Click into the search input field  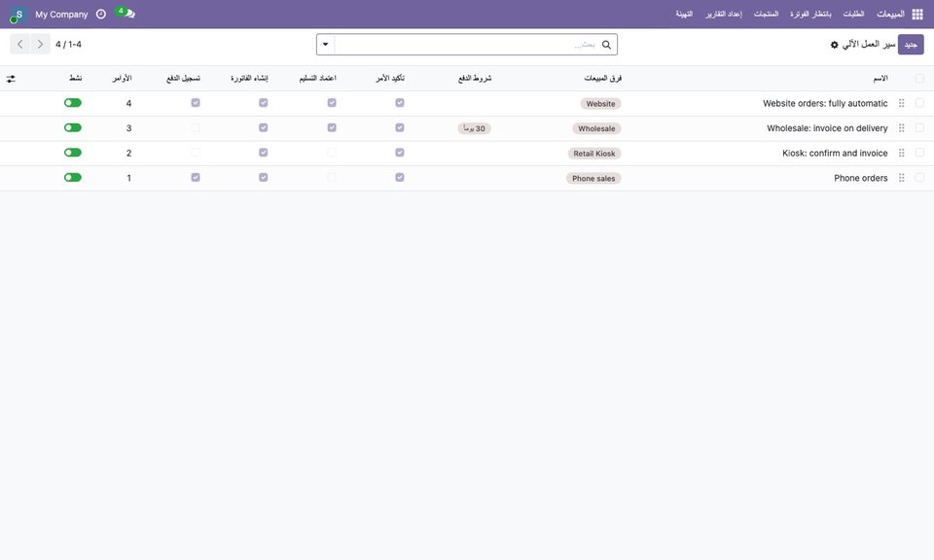468,45
